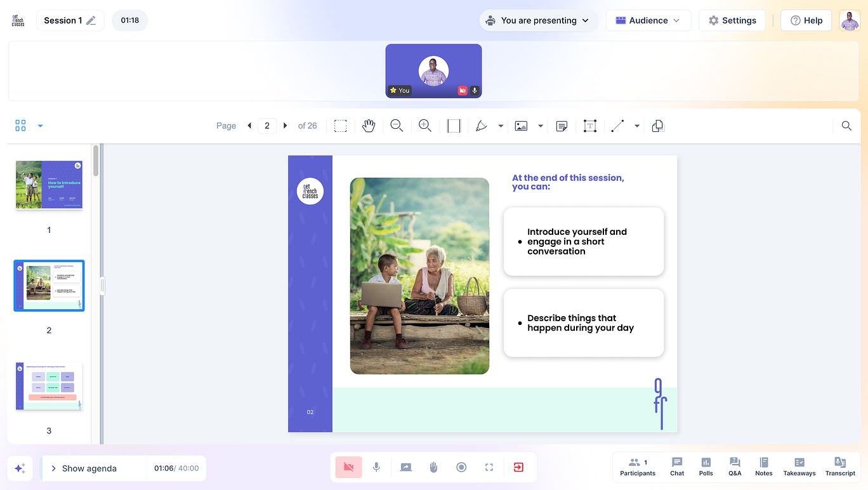The width and height of the screenshot is (868, 490).
Task: Activate the hand pan tool
Action: click(369, 126)
